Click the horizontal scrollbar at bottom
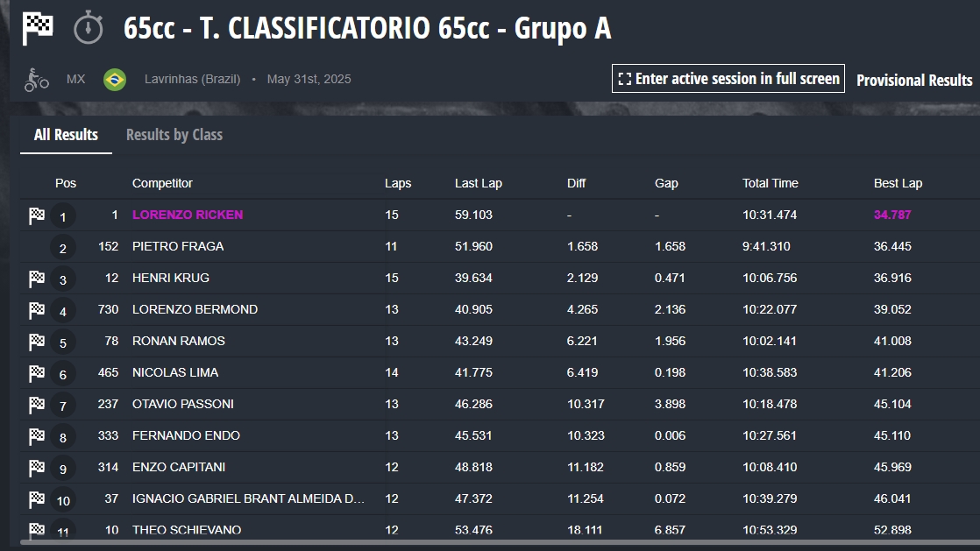 [x=500, y=542]
